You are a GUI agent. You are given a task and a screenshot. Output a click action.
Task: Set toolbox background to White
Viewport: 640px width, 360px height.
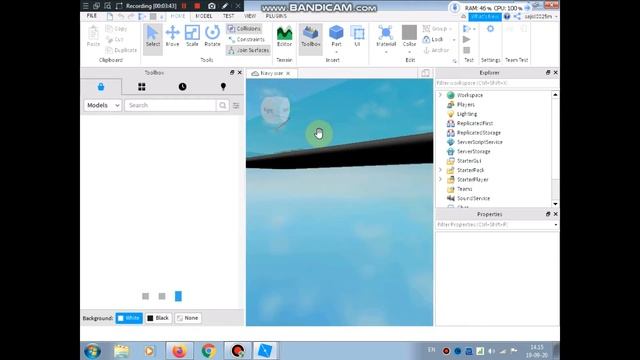point(129,318)
